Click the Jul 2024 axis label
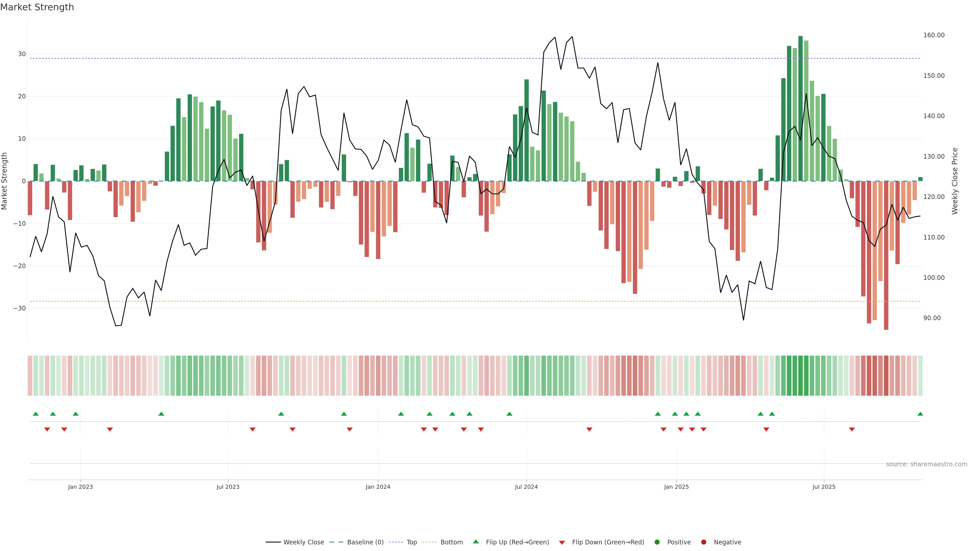Image resolution: width=980 pixels, height=551 pixels. (526, 487)
